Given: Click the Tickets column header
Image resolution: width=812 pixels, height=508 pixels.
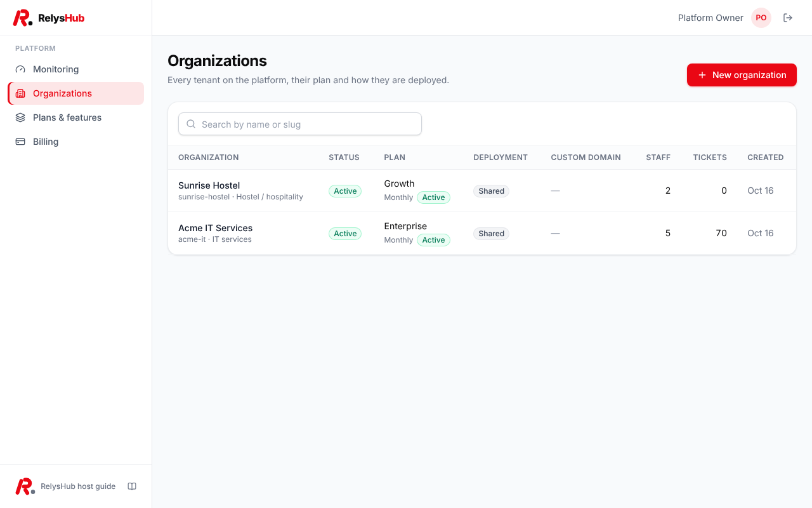Looking at the screenshot, I should pos(710,157).
